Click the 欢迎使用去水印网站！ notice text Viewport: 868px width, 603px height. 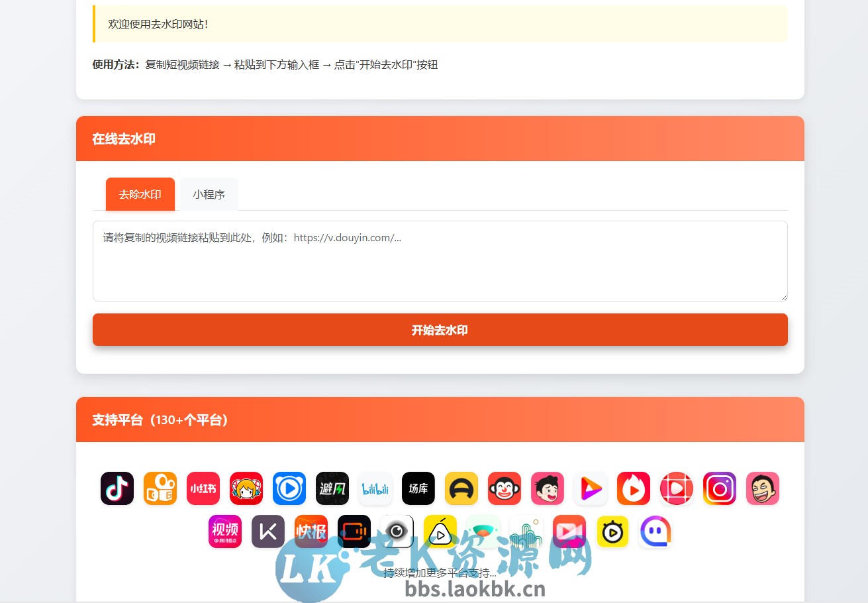pyautogui.click(x=158, y=24)
